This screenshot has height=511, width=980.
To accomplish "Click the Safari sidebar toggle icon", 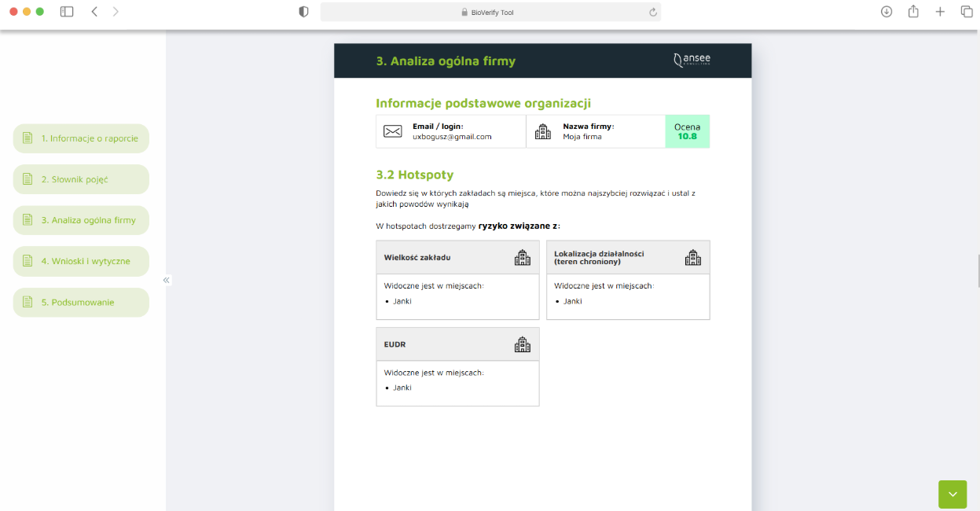I will pos(67,12).
